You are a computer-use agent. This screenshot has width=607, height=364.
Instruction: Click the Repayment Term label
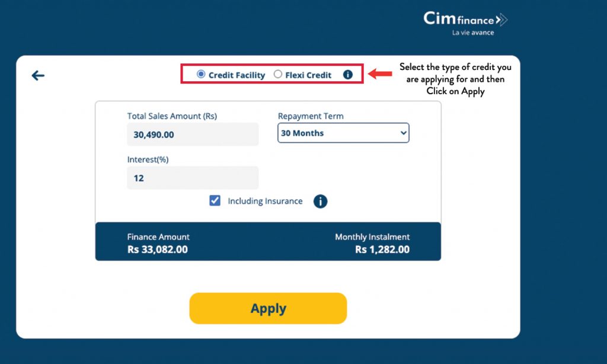click(311, 116)
